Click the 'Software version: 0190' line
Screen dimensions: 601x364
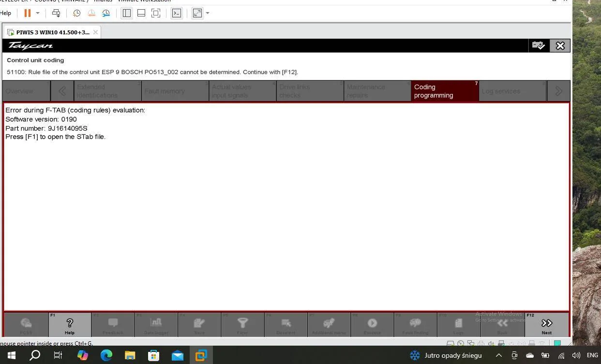(41, 119)
